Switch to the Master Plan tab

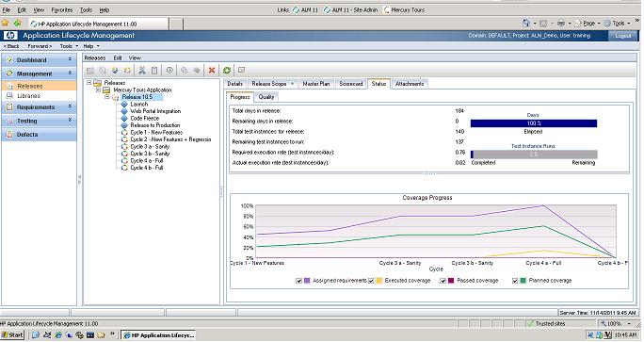pos(316,84)
